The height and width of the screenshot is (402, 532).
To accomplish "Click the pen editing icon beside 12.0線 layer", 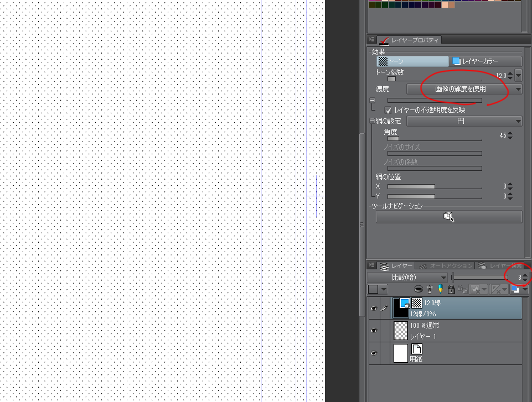I will click(384, 308).
